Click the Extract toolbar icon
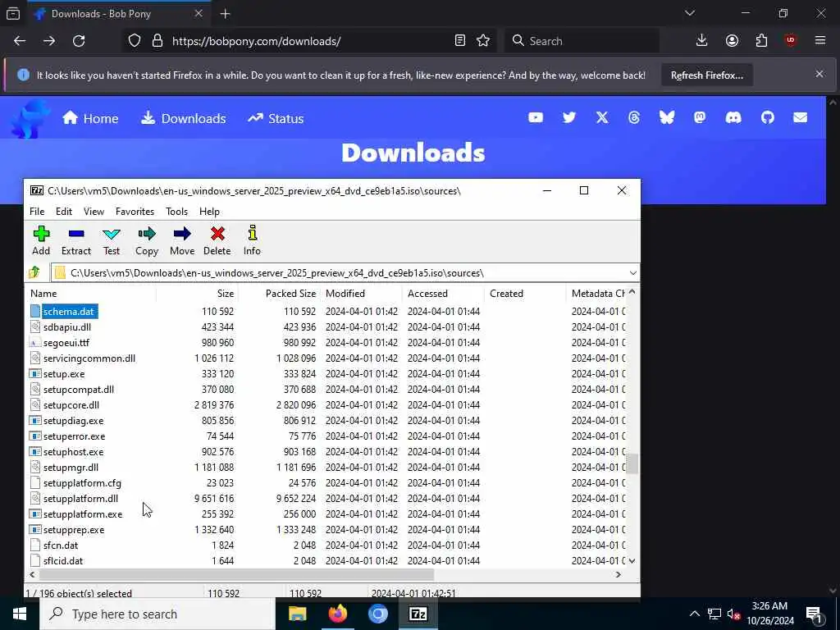Image resolution: width=840 pixels, height=630 pixels. pos(76,240)
